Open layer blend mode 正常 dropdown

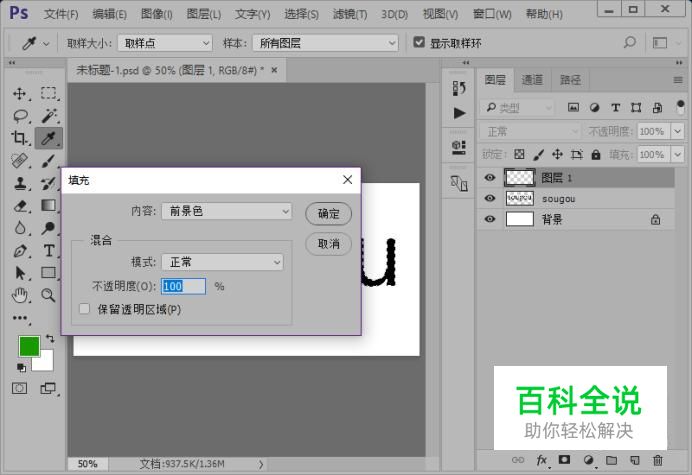530,132
